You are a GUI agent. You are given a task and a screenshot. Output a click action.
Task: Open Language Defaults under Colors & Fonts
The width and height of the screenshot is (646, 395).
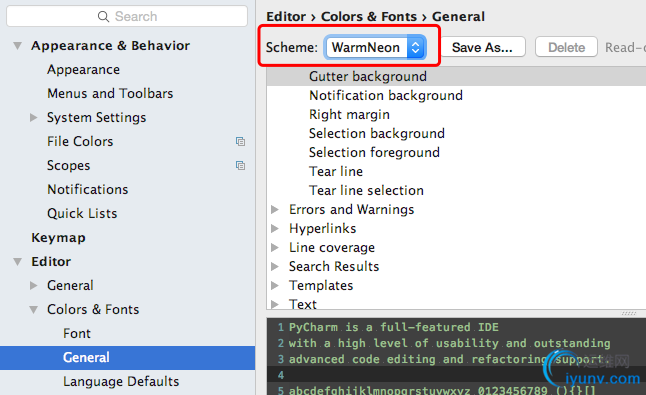click(121, 381)
